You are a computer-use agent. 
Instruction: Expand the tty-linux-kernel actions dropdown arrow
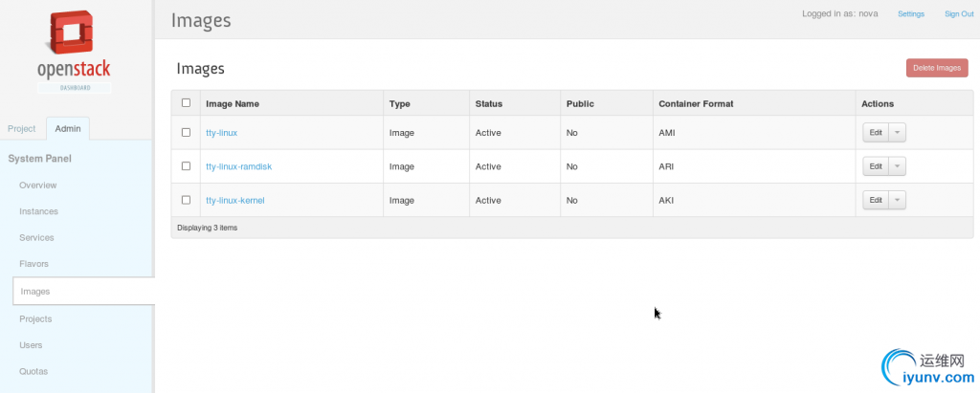[898, 200]
